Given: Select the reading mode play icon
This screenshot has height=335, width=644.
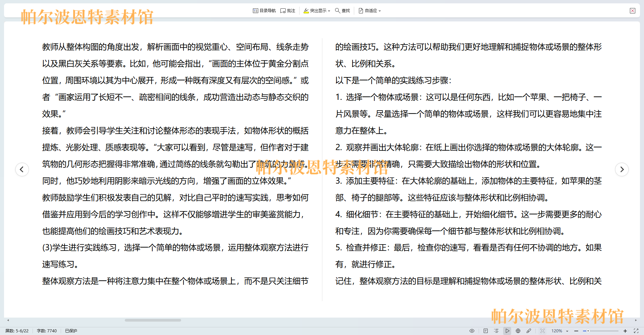Looking at the screenshot, I should pyautogui.click(x=507, y=331).
